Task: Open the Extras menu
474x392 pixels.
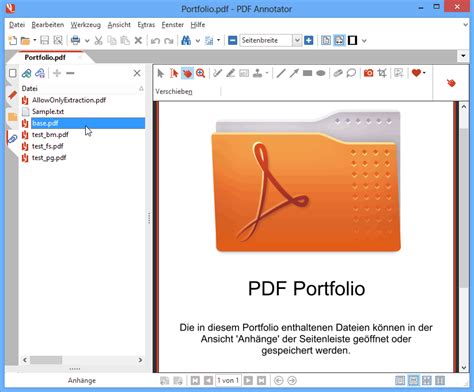Action: (146, 25)
